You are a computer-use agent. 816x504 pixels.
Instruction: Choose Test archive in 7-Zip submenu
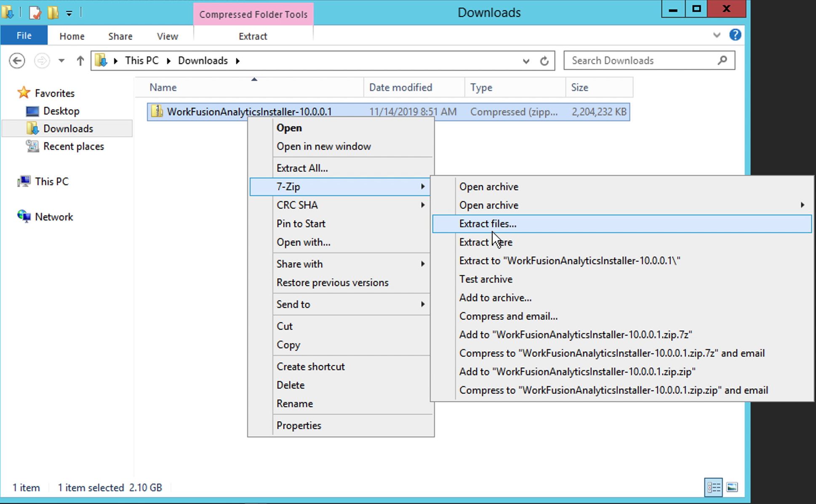[x=622, y=279]
